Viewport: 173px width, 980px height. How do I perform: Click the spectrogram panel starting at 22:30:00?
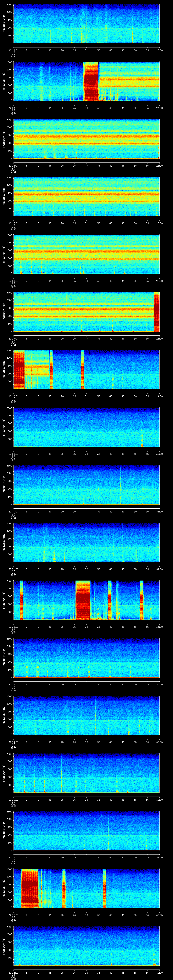(x=86, y=485)
